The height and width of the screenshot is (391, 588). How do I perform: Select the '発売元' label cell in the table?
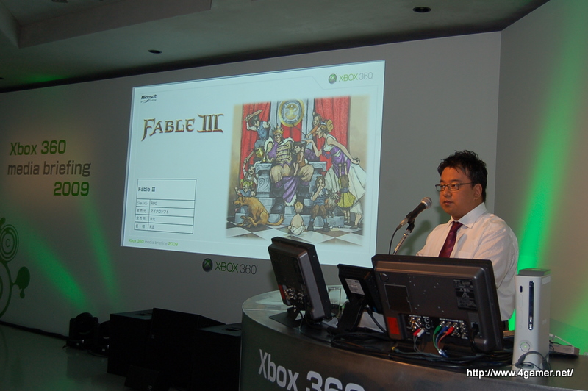coord(142,211)
